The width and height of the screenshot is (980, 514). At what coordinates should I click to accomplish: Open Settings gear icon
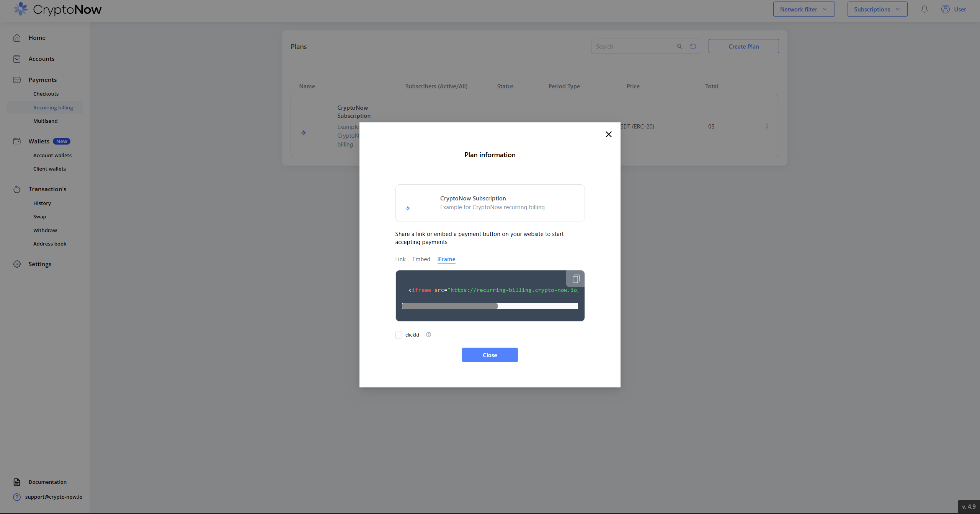coord(17,264)
